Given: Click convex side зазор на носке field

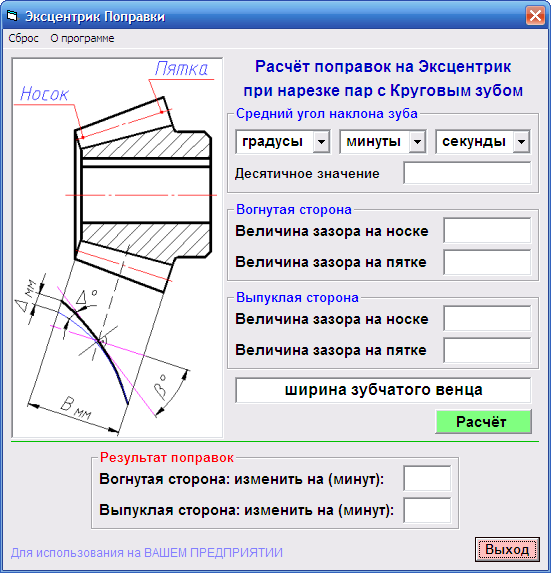Looking at the screenshot, I should click(487, 318).
